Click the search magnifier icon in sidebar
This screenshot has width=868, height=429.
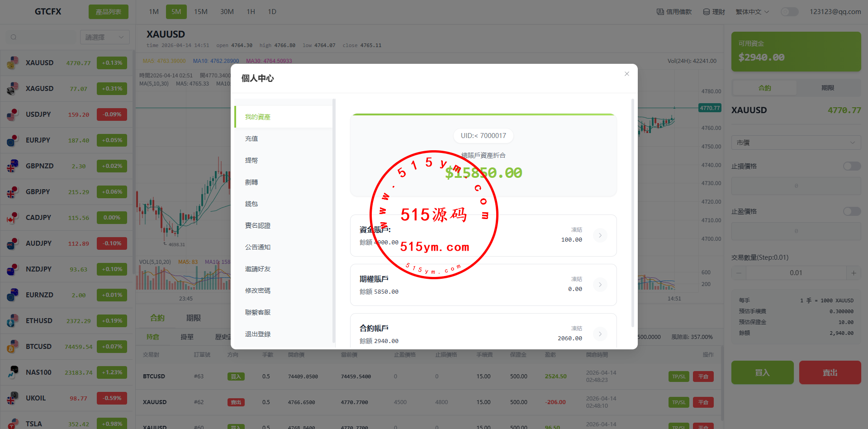point(14,37)
